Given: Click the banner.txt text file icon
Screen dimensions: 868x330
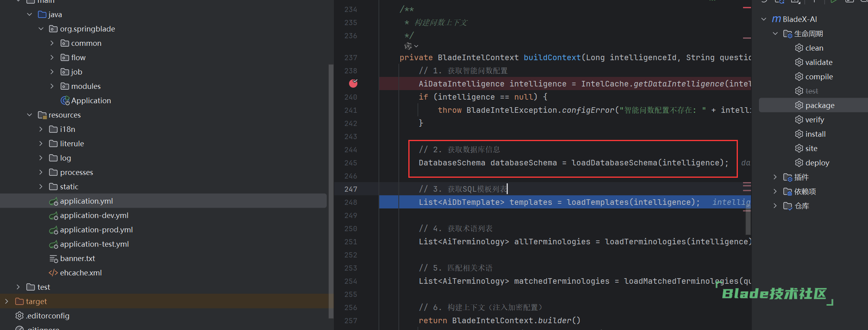Looking at the screenshot, I should coord(53,259).
